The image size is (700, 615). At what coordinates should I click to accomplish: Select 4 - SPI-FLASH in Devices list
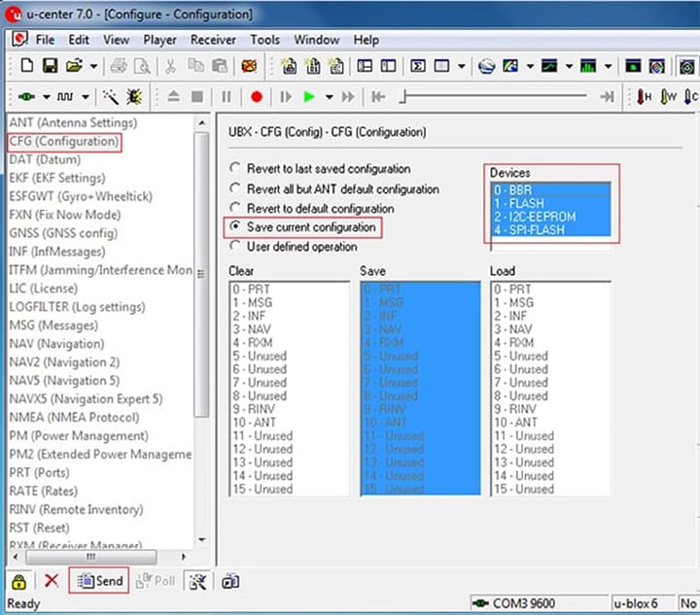point(550,229)
